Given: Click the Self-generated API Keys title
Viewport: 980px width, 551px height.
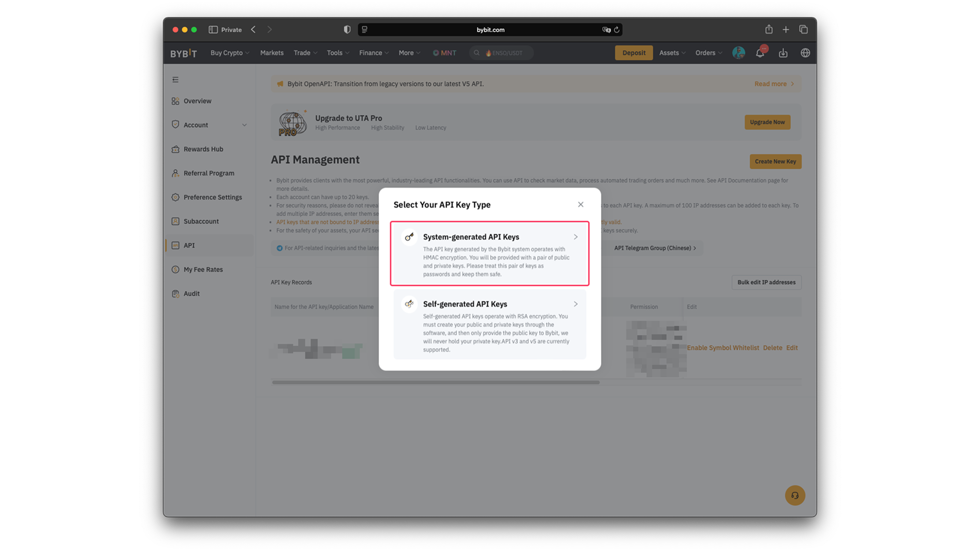Looking at the screenshot, I should tap(465, 304).
